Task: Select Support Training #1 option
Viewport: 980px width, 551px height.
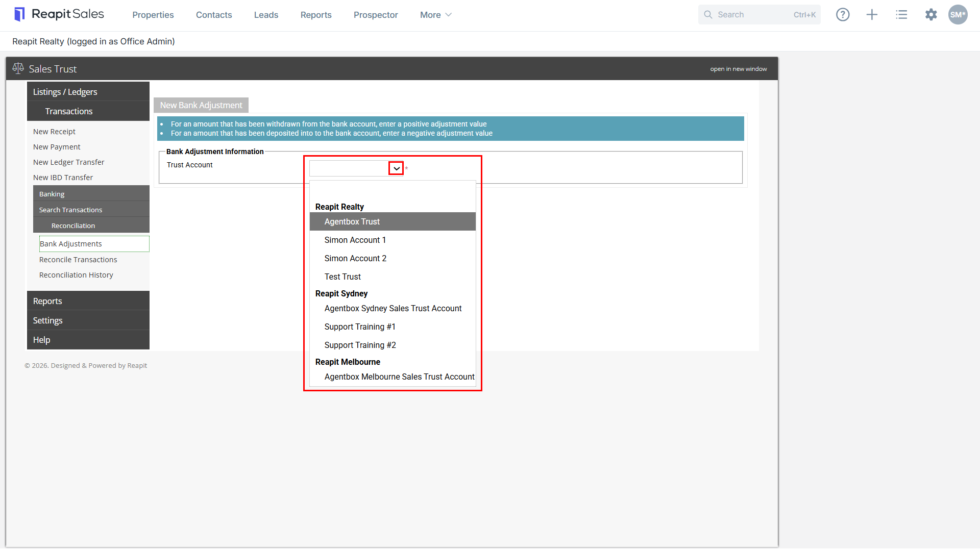Action: click(x=393, y=327)
